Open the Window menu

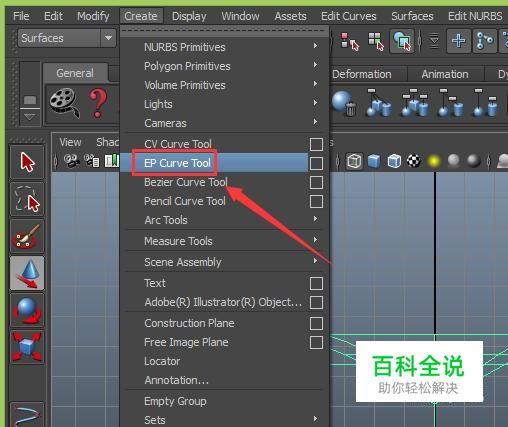[x=240, y=16]
